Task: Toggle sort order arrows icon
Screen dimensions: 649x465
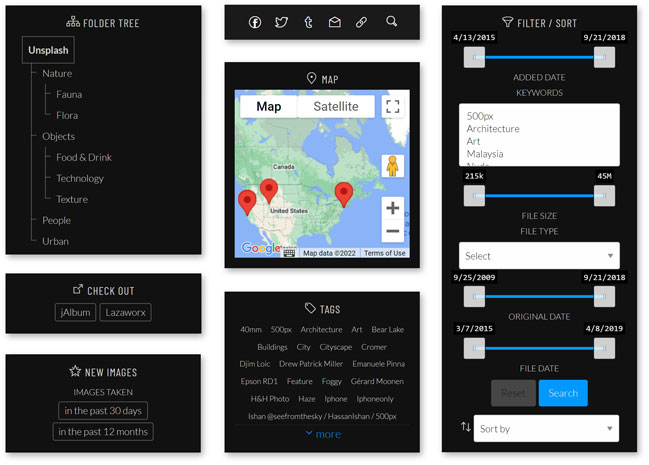Action: [x=466, y=428]
